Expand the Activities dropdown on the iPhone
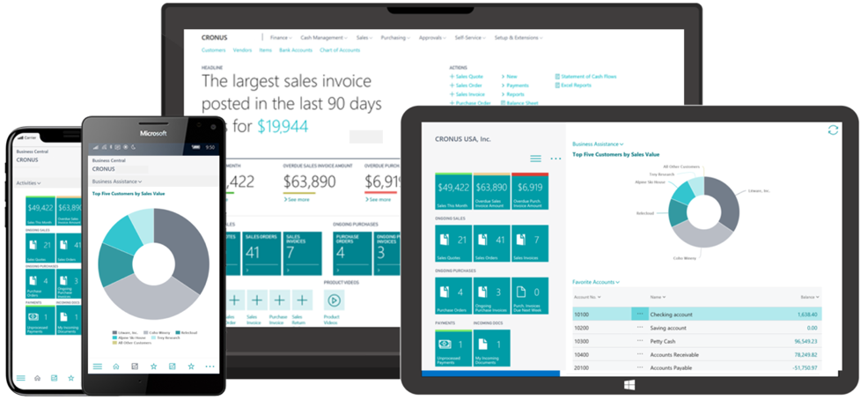The image size is (868, 400). (28, 183)
